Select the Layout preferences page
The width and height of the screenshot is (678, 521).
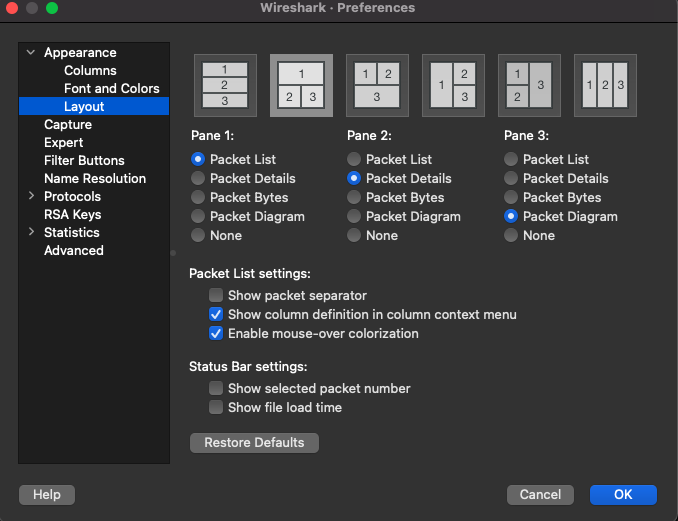coord(94,106)
